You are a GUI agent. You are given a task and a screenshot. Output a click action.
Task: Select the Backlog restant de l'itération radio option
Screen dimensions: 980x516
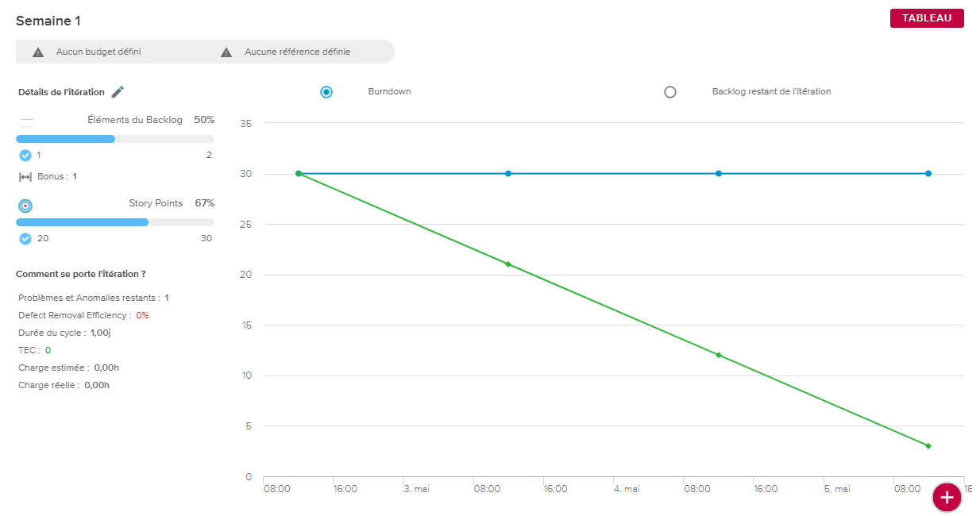tap(670, 92)
